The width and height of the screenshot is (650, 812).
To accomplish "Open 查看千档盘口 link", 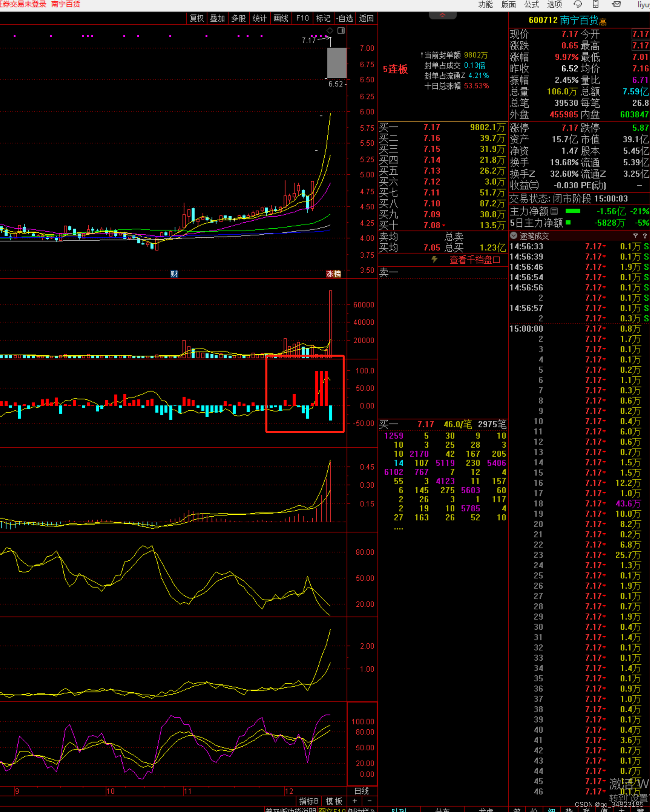I will (475, 260).
